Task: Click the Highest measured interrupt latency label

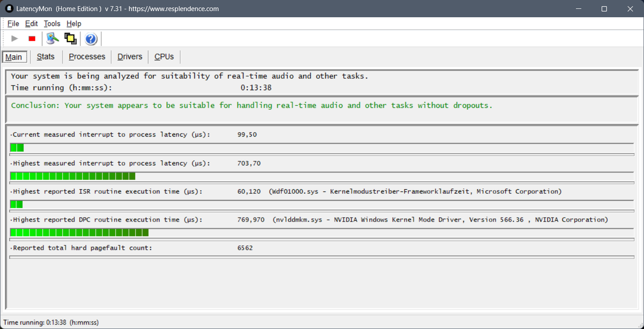Action: point(110,163)
